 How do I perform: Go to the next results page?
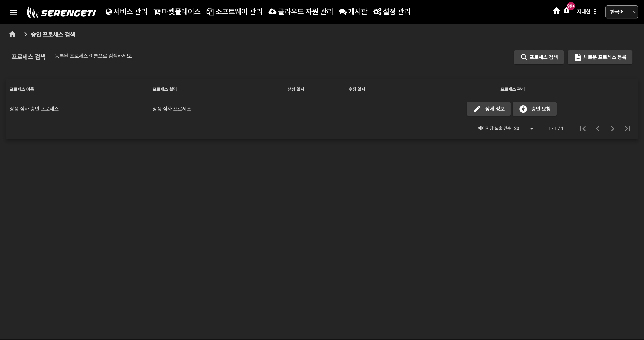pos(613,128)
